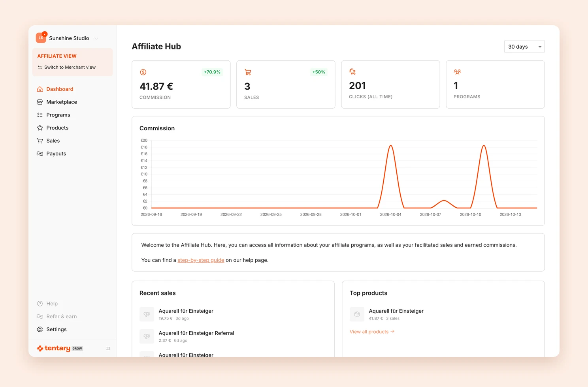This screenshot has height=387, width=588.
Task: Click the 2026-10-10 chart date label
Action: [470, 214]
